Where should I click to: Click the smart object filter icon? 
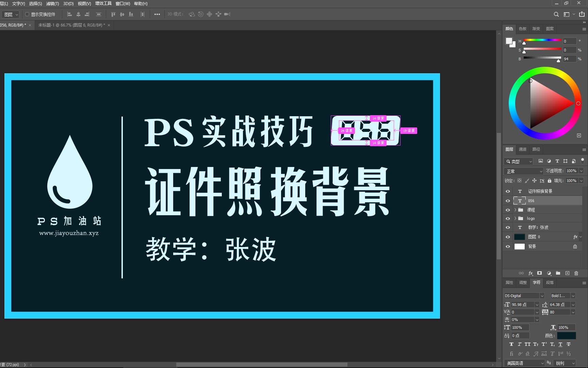tap(574, 161)
